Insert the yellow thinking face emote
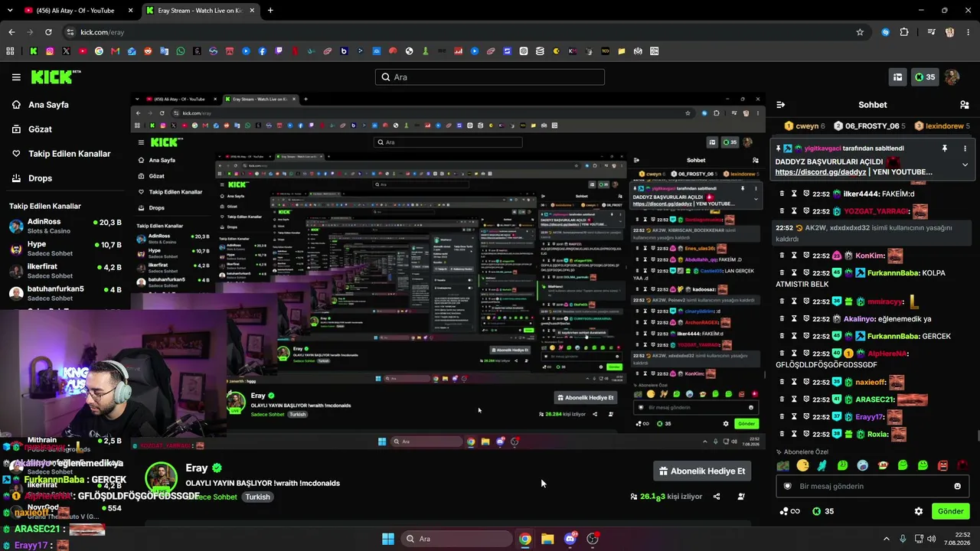The width and height of the screenshot is (980, 551). (x=802, y=465)
